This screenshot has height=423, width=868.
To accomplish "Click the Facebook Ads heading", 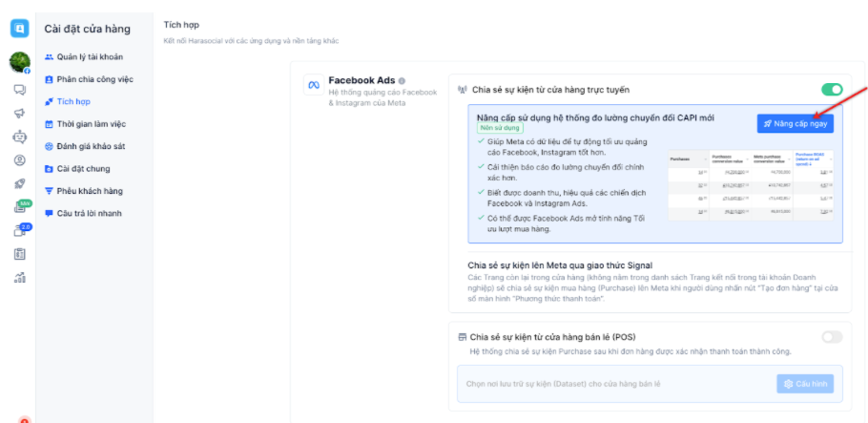I will tap(362, 80).
